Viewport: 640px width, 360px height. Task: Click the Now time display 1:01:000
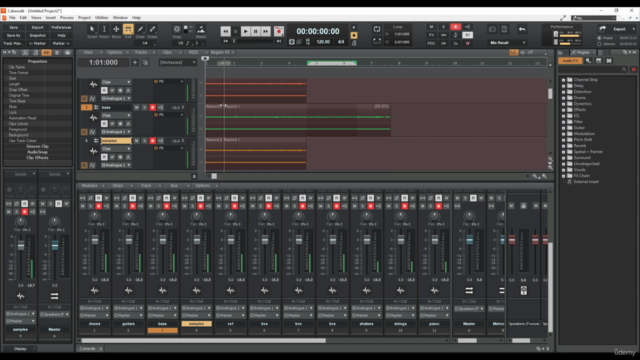pyautogui.click(x=103, y=62)
